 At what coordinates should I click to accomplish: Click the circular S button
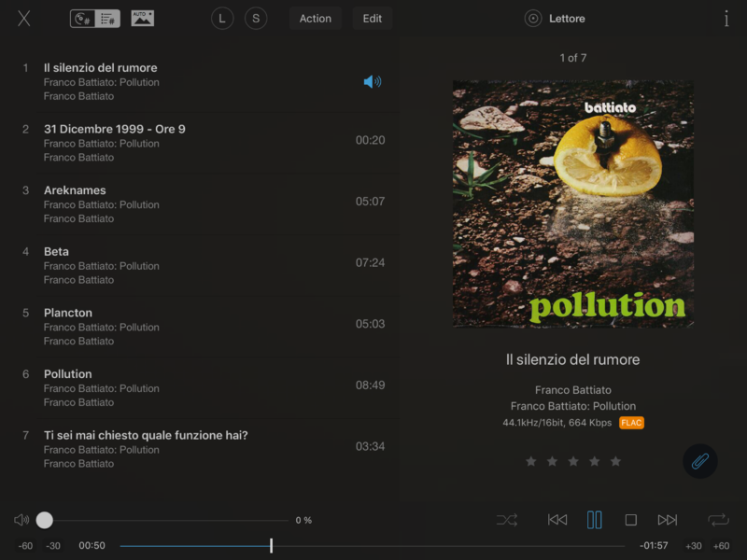point(256,19)
